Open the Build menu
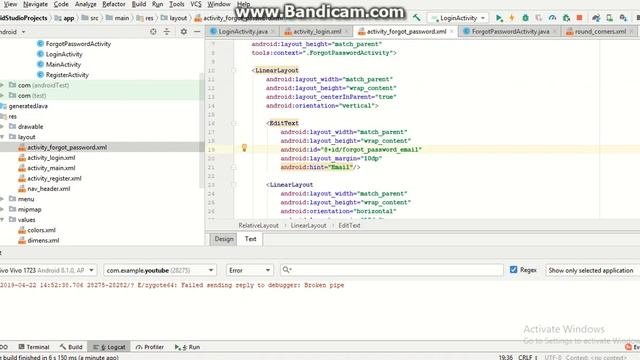The image size is (640, 360). [139, 4]
